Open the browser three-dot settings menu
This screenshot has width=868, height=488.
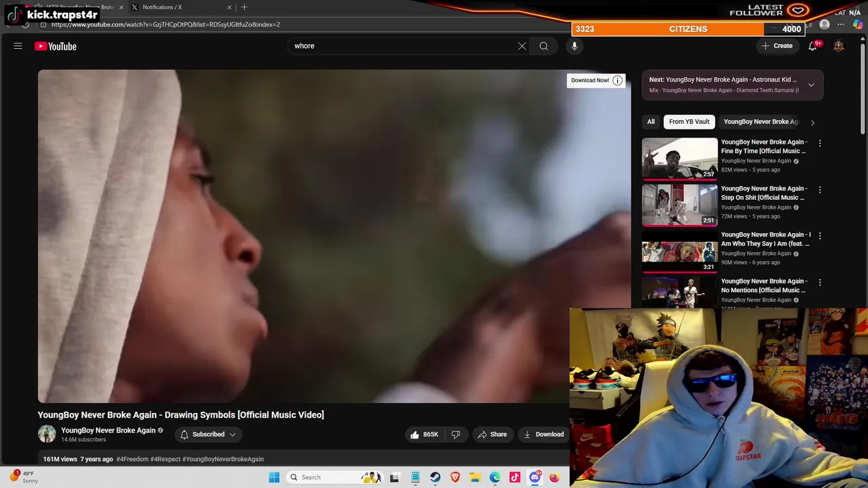click(x=841, y=24)
